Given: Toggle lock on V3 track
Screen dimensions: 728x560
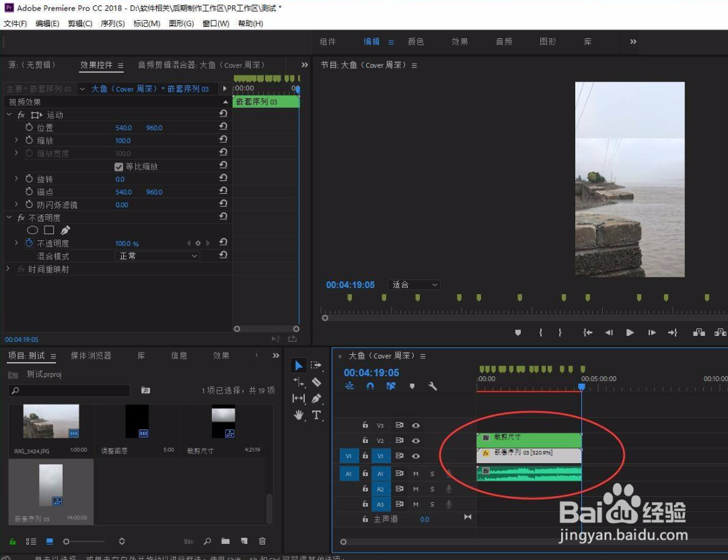Looking at the screenshot, I should click(x=365, y=425).
